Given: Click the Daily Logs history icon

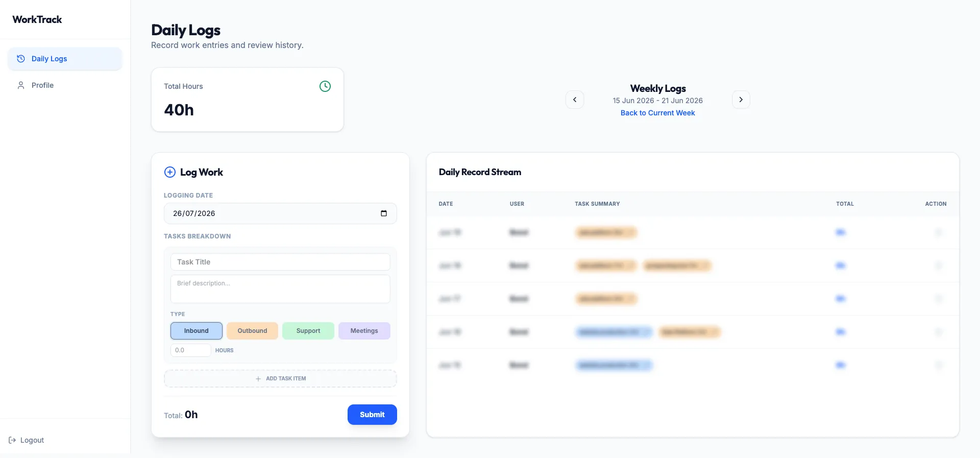Looking at the screenshot, I should click(21, 59).
